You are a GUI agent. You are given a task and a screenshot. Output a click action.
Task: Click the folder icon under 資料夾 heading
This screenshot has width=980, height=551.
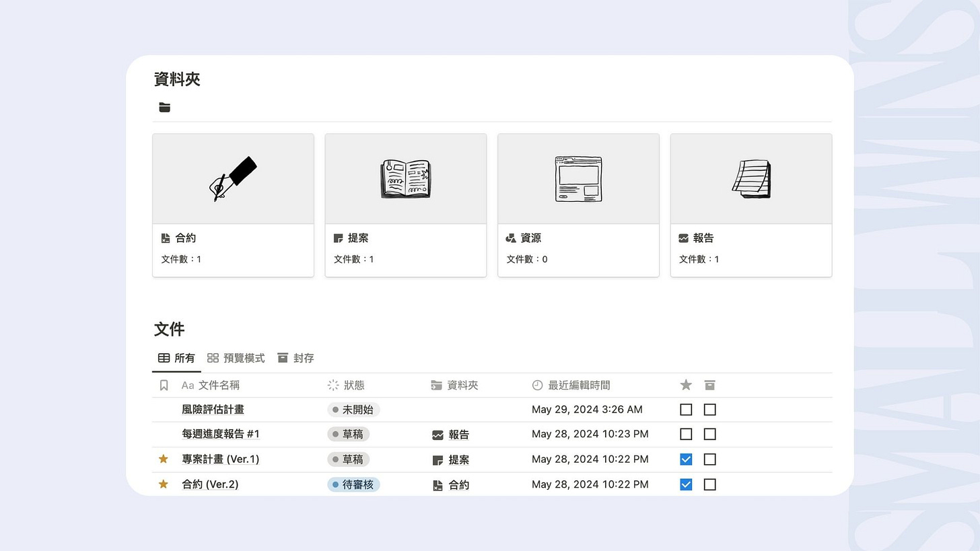point(165,107)
